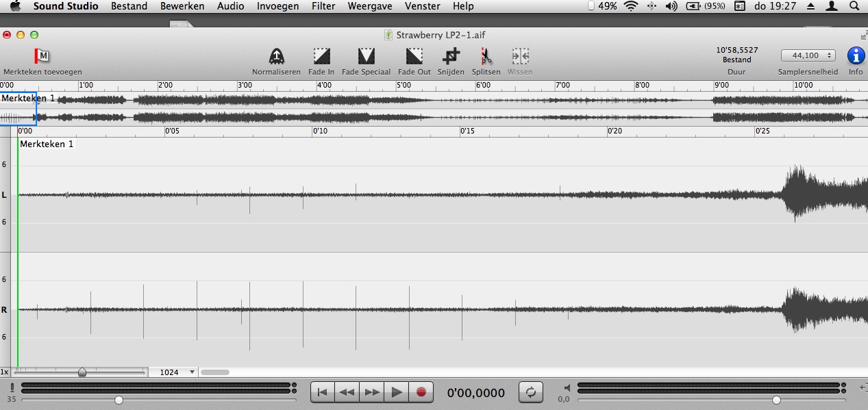This screenshot has width=868, height=410.
Task: Start playback with the play button
Action: click(396, 392)
